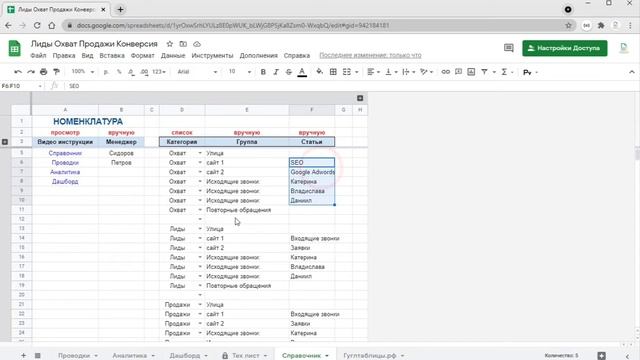Open the fill color bucket
Screen dimensions: 640x360
click(x=320, y=72)
